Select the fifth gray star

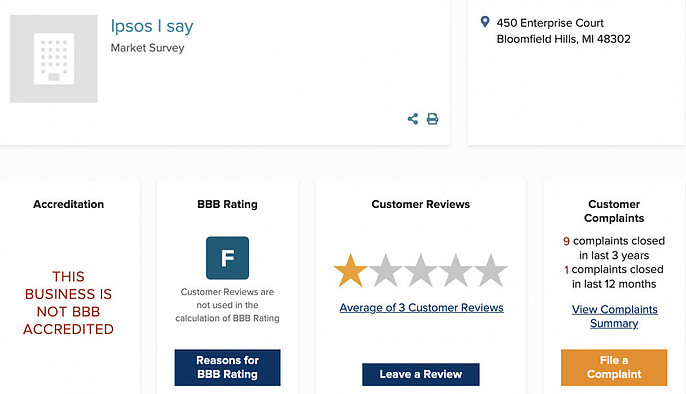[490, 271]
